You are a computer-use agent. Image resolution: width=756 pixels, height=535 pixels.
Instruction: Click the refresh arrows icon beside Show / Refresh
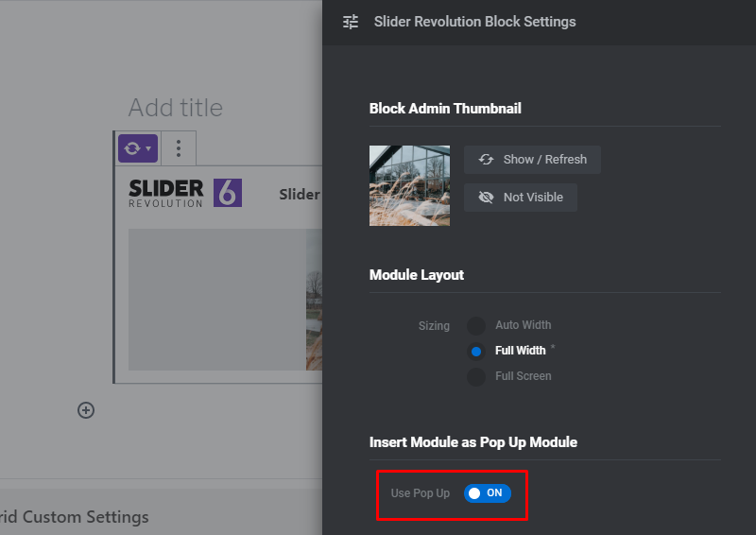tap(486, 159)
